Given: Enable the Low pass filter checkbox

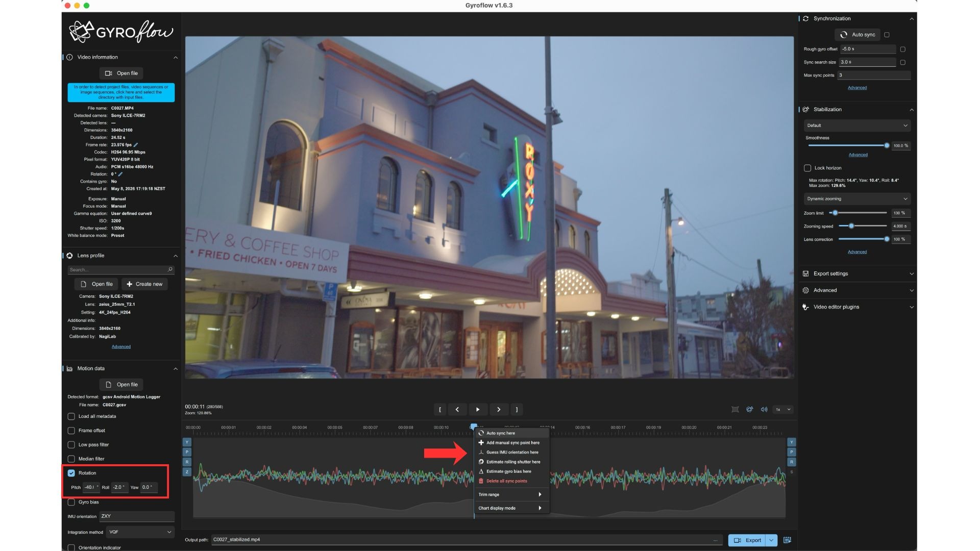Looking at the screenshot, I should 71,445.
